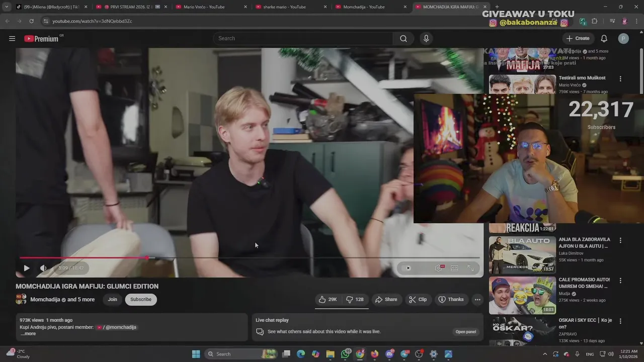This screenshot has height=362, width=644.
Task: Send Thanks to the creator
Action: click(451, 299)
